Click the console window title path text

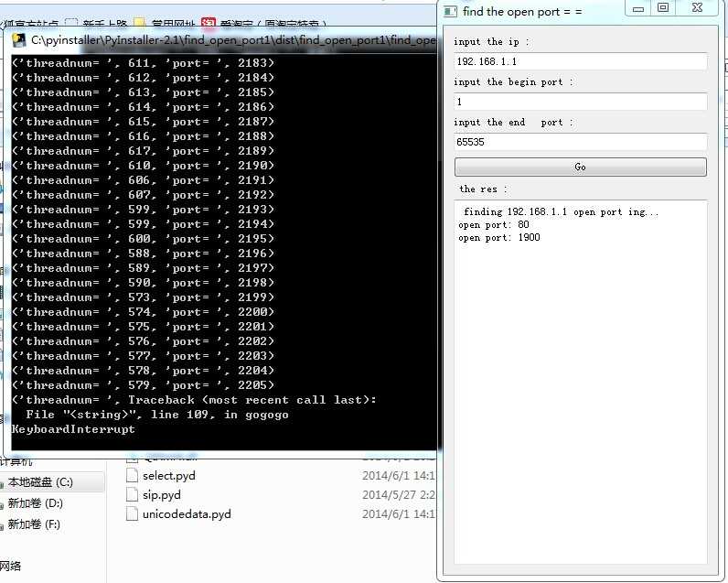point(233,40)
